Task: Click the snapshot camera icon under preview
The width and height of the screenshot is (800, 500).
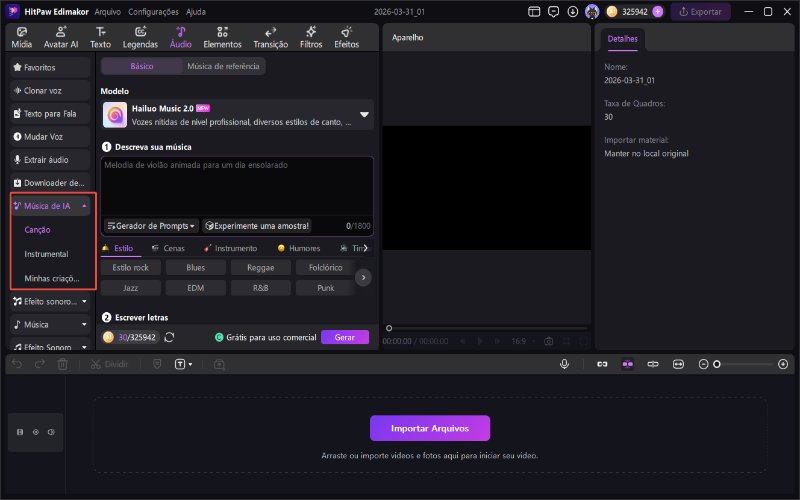Action: click(x=548, y=341)
